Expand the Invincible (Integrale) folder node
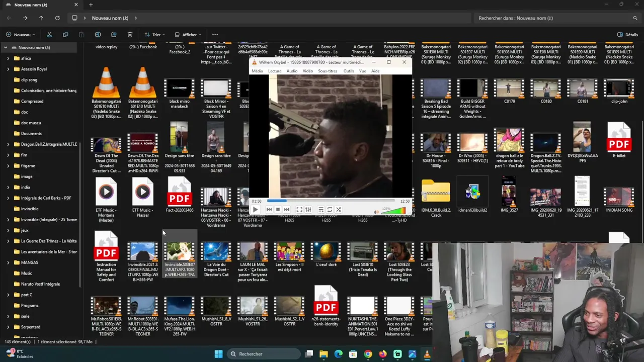The image size is (644, 362). [x=8, y=220]
